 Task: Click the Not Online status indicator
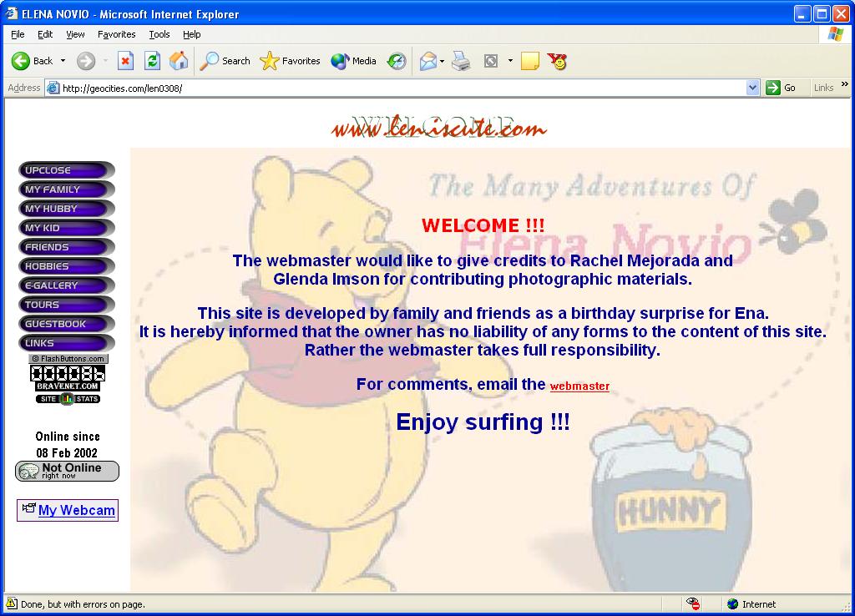pos(67,471)
